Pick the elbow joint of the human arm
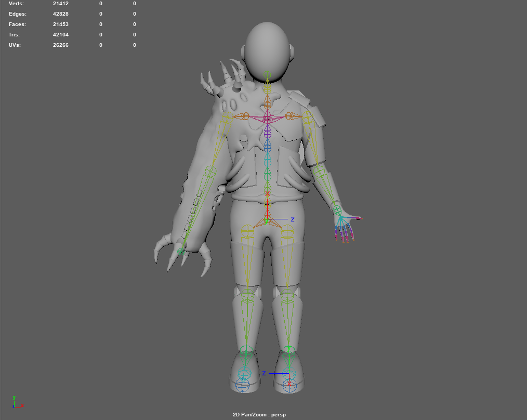527x420 pixels. (x=319, y=170)
